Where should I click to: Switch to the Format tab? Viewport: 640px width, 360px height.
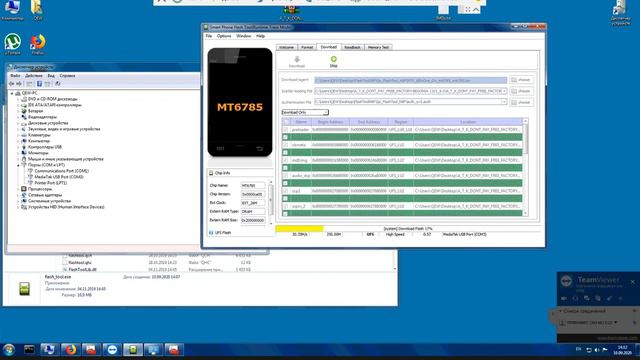307,47
